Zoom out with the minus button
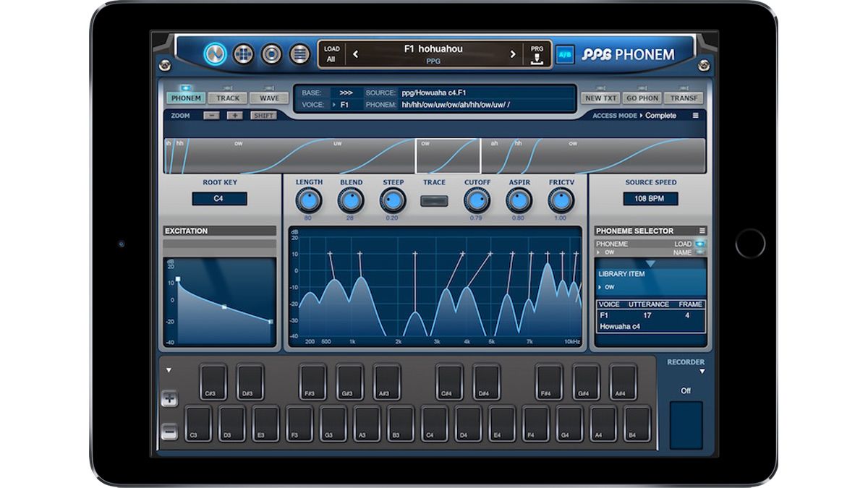 coord(211,116)
